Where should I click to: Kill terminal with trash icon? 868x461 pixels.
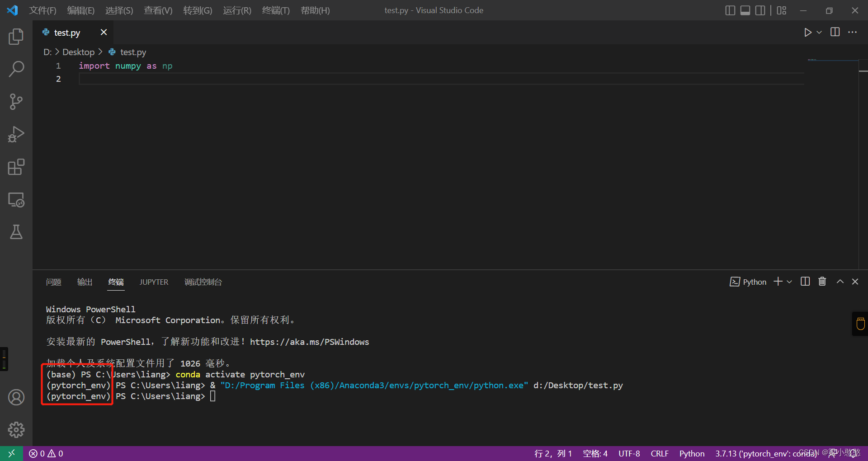coord(822,282)
